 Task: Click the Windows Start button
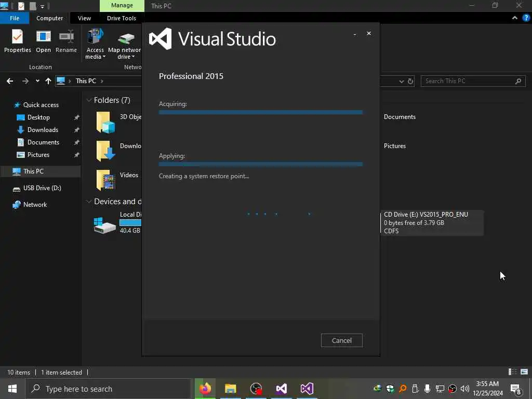12,389
